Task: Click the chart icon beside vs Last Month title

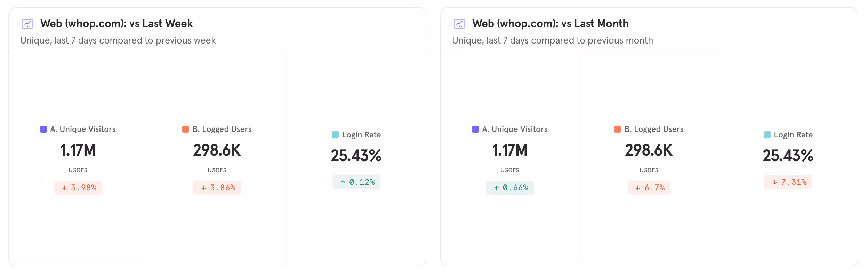Action: [459, 24]
